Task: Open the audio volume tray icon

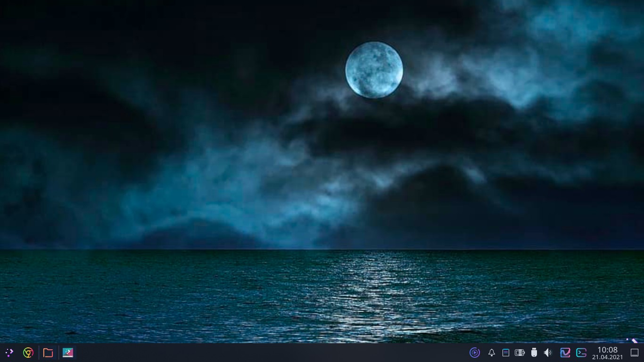Action: (548, 353)
